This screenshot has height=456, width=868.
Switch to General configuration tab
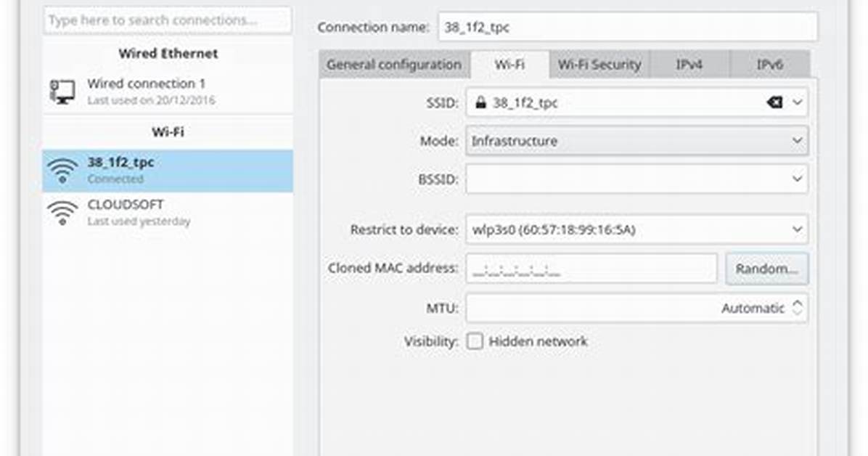394,65
